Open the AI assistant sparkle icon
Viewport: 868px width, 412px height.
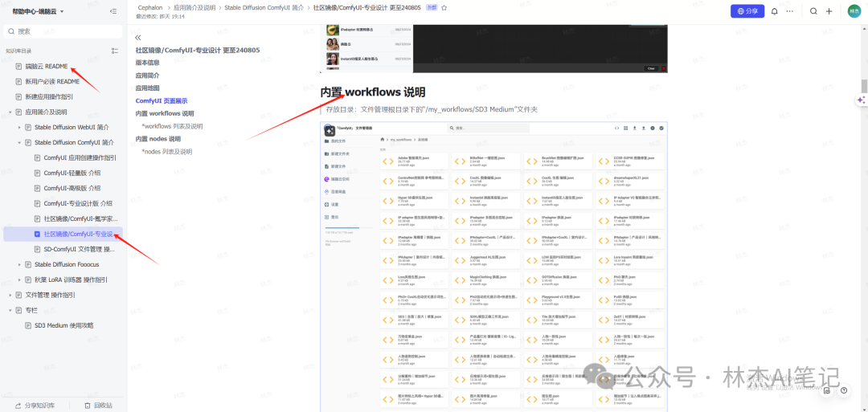click(861, 100)
